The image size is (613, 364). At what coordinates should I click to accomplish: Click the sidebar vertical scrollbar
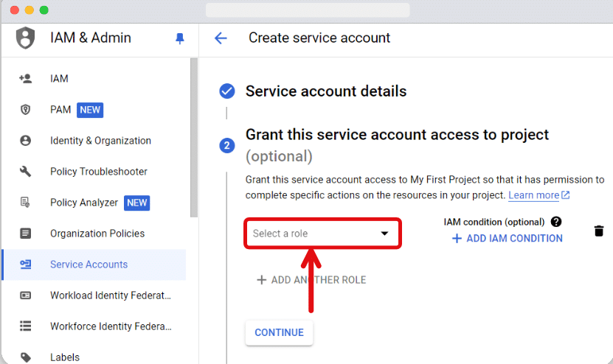coord(194,138)
